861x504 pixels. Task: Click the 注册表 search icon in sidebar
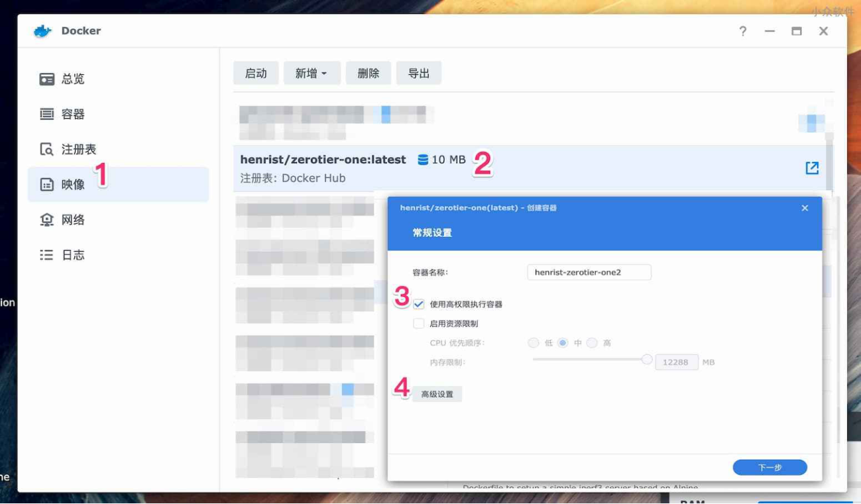(46, 149)
